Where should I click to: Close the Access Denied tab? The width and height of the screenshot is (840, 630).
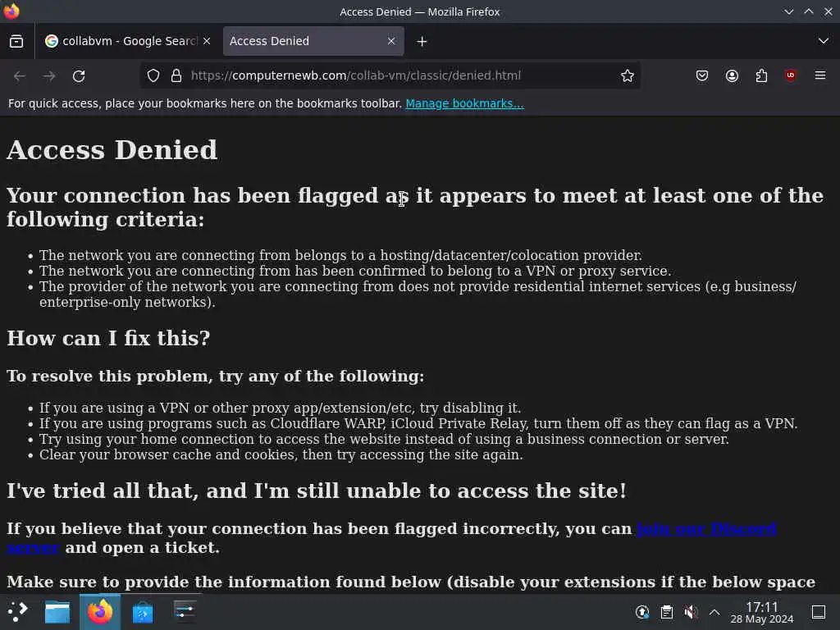click(391, 41)
